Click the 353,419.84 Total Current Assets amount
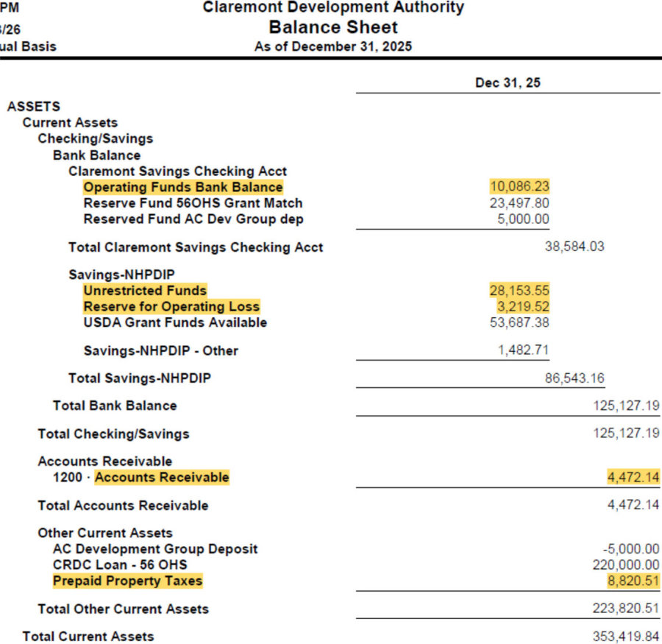The height and width of the screenshot is (644, 662). tap(626, 636)
